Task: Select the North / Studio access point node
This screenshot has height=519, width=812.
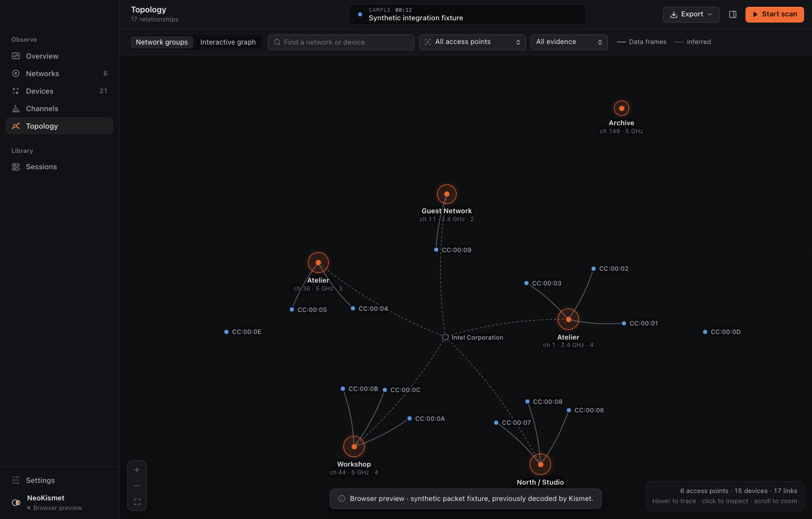Action: [540, 464]
